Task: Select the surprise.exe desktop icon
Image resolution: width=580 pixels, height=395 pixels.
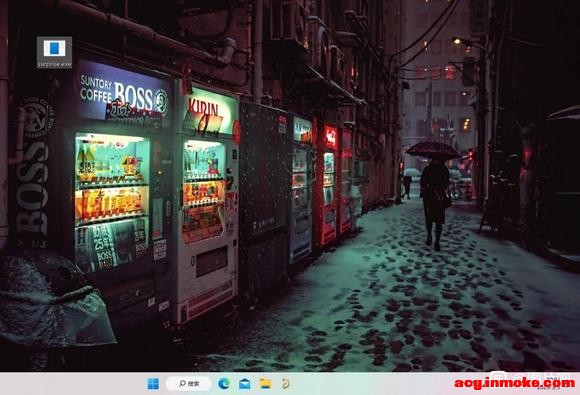Action: [54, 53]
